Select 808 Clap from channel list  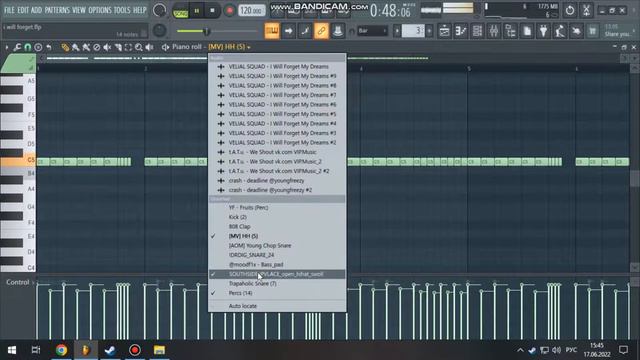(277, 227)
